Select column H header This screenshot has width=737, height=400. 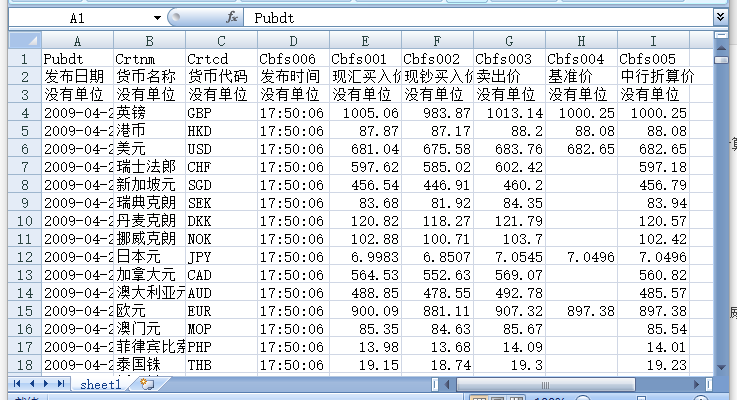(x=581, y=41)
